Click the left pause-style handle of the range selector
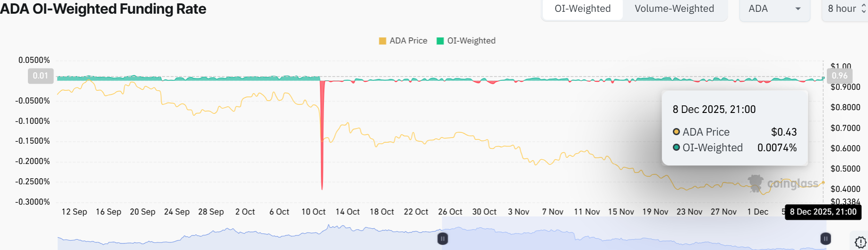868x250 pixels. [x=443, y=239]
